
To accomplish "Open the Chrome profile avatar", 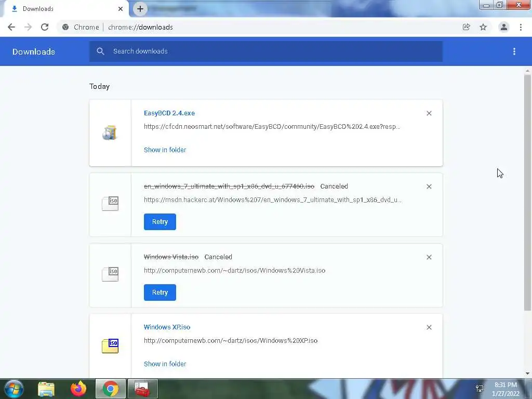I will tap(504, 27).
